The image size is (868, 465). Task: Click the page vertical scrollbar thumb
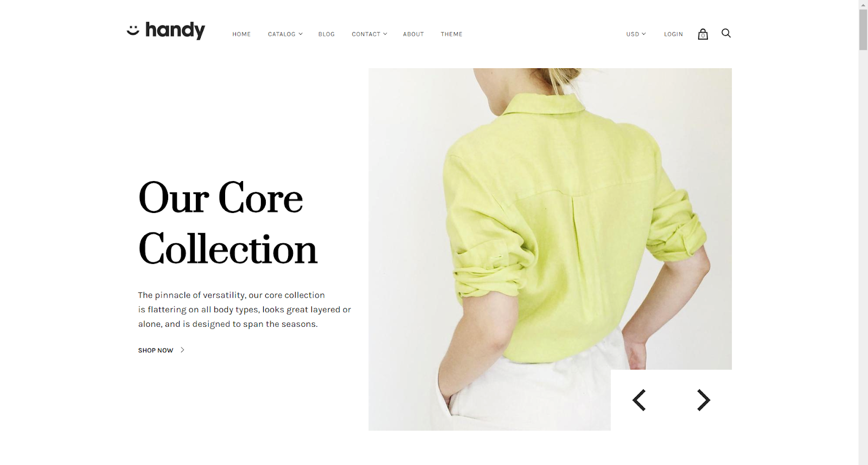tap(863, 29)
